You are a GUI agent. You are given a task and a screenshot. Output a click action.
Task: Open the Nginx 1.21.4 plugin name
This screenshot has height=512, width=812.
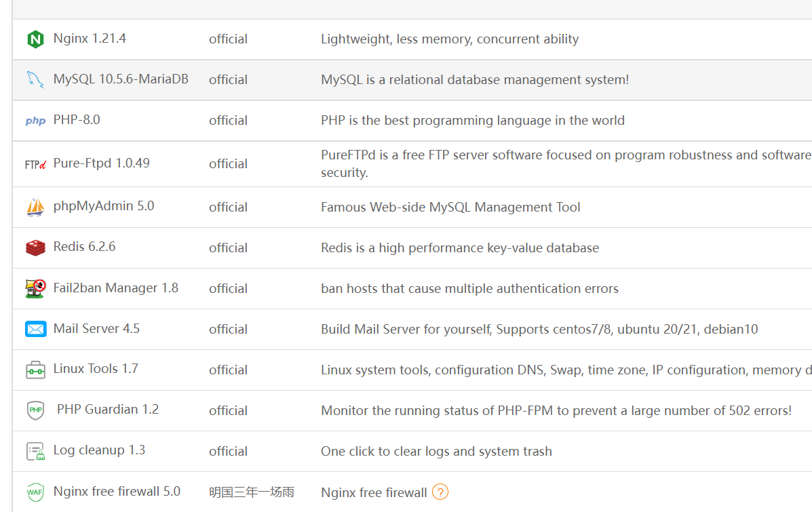click(x=90, y=39)
